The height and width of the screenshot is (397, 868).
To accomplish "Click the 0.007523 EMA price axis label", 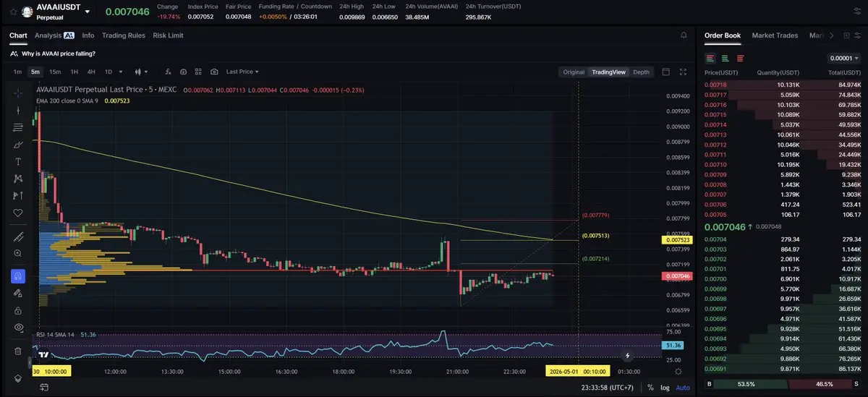I will tap(677, 239).
